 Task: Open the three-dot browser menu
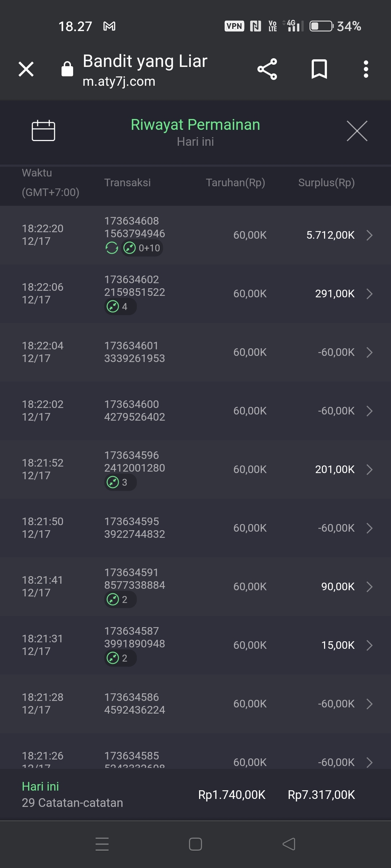point(366,69)
